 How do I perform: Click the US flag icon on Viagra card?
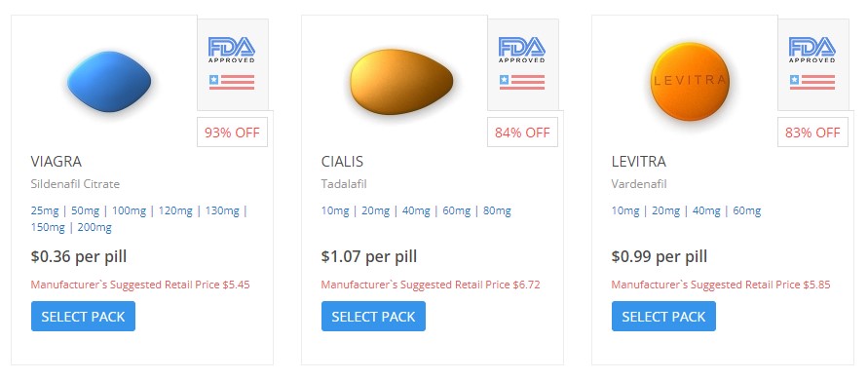pyautogui.click(x=232, y=82)
